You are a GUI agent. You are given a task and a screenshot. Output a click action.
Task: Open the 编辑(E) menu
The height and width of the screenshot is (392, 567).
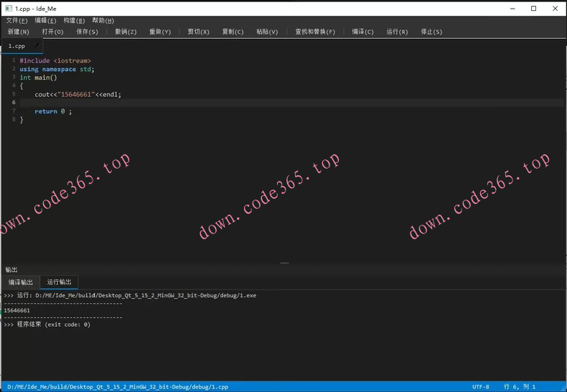[46, 21]
